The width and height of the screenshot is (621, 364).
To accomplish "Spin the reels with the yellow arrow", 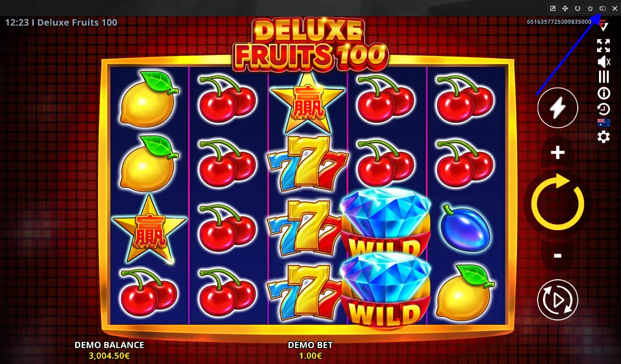I will tap(557, 202).
